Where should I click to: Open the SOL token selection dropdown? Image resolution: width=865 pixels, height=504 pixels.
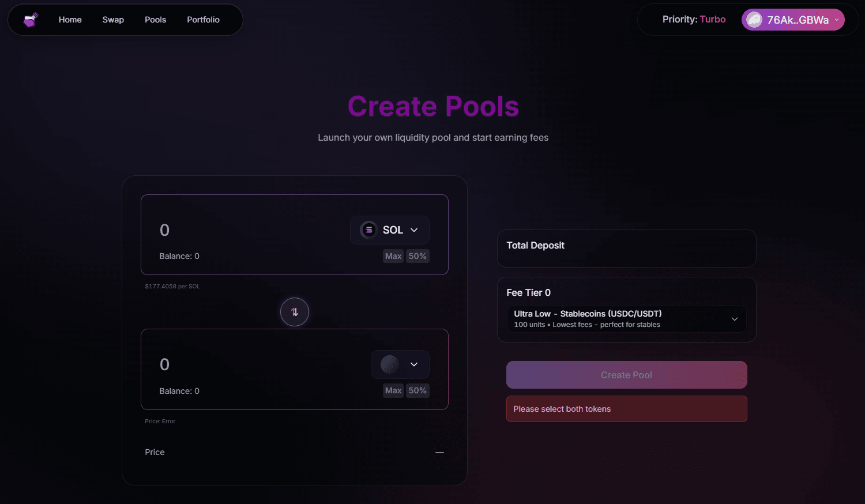click(x=390, y=230)
